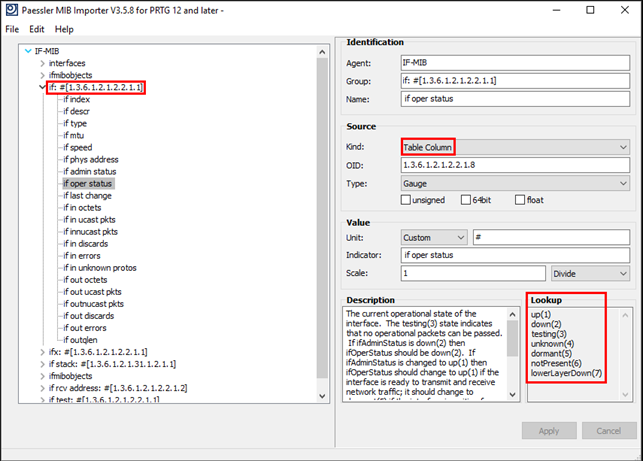Expand the ifx: #[1.3.6.1.2.1.2.2.1.1] node

pyautogui.click(x=42, y=352)
